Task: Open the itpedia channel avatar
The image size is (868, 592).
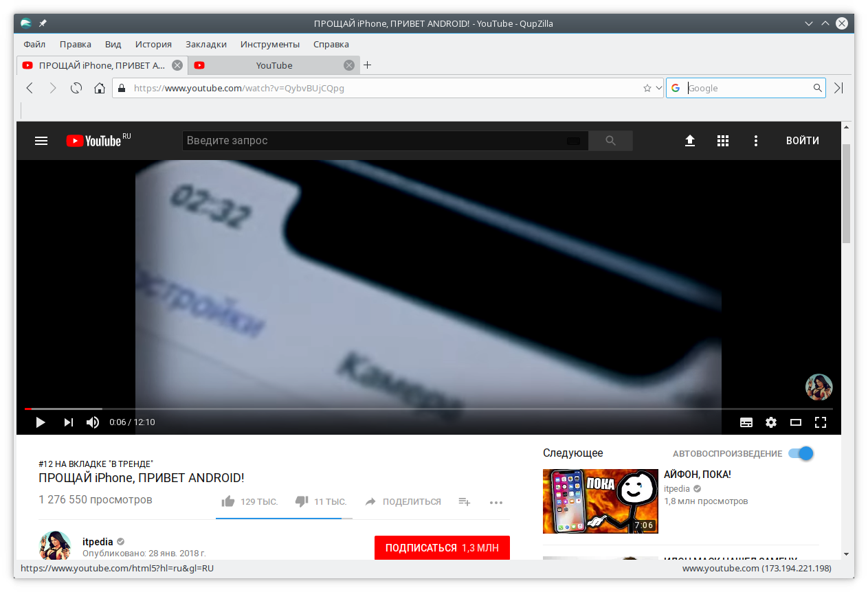Action: (55, 545)
